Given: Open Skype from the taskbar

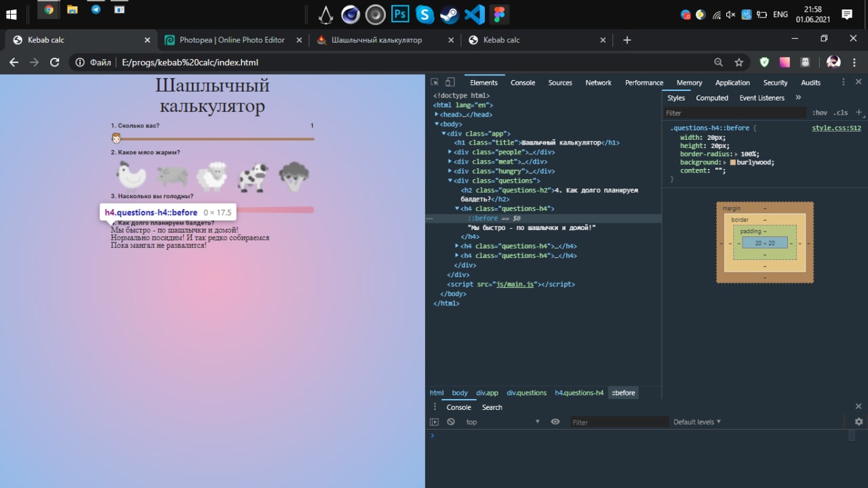Looking at the screenshot, I should click(425, 14).
